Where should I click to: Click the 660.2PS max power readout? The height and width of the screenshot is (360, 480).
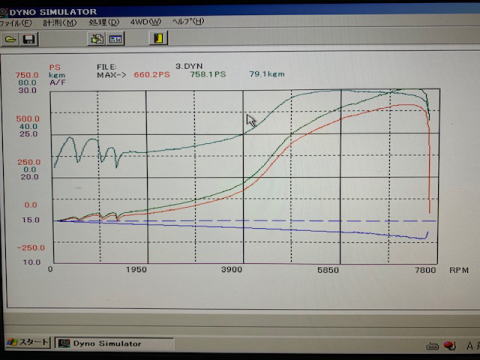[152, 75]
